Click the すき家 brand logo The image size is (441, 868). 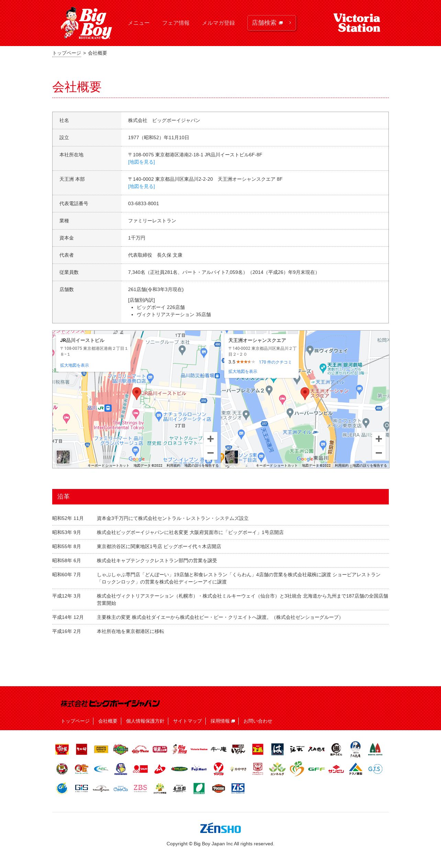point(62,749)
